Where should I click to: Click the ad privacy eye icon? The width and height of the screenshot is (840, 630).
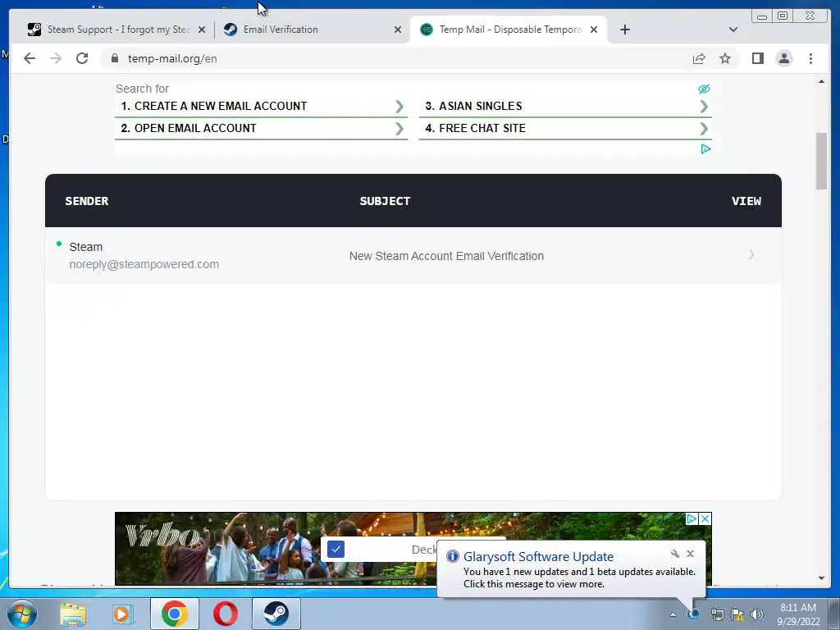[x=704, y=89]
